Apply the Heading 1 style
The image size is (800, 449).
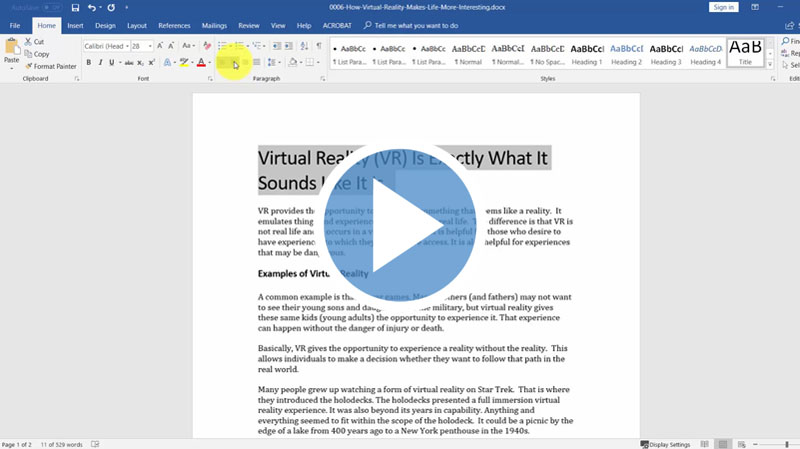point(587,53)
